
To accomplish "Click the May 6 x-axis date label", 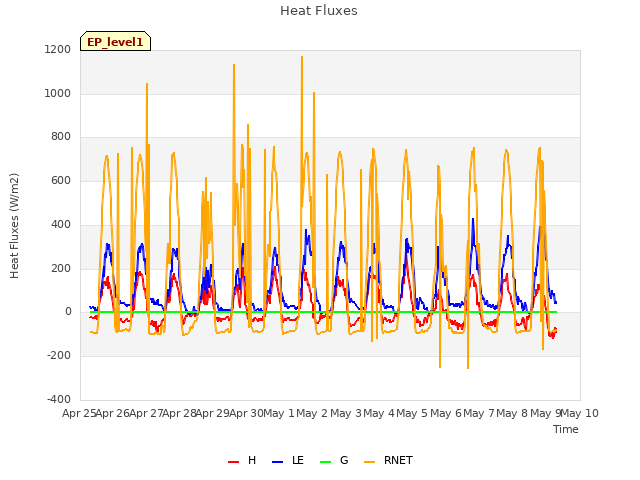I will point(446,413).
